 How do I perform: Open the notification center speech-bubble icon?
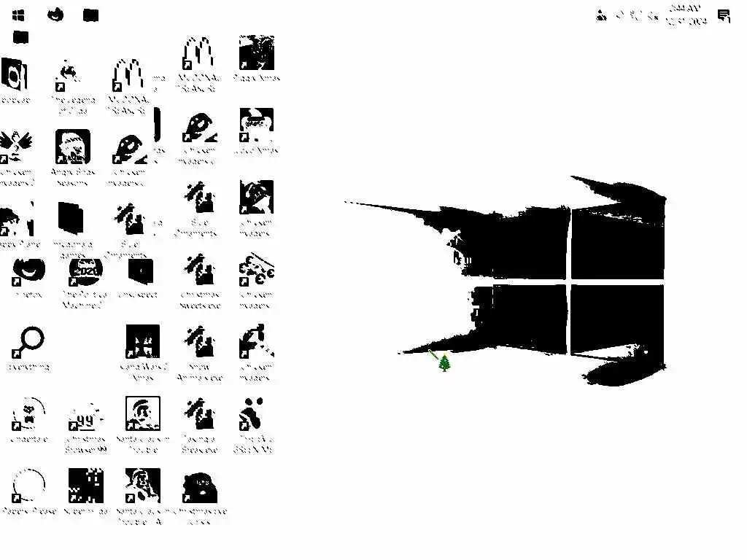724,16
